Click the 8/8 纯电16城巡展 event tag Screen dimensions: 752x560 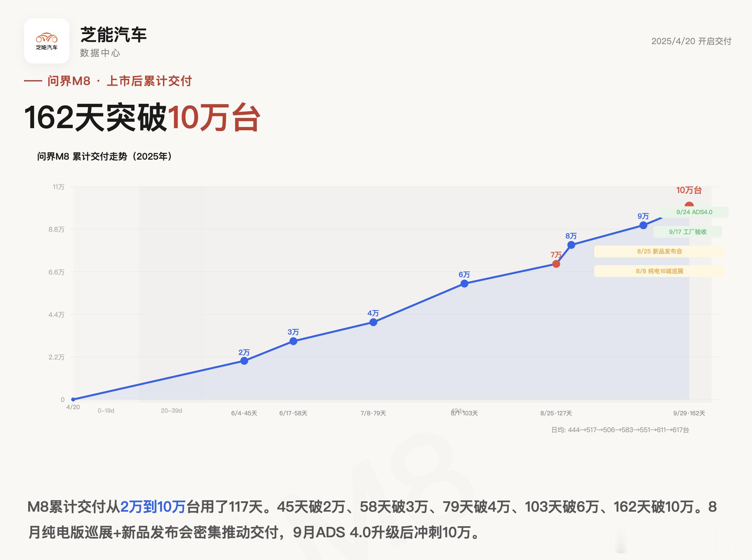[659, 271]
